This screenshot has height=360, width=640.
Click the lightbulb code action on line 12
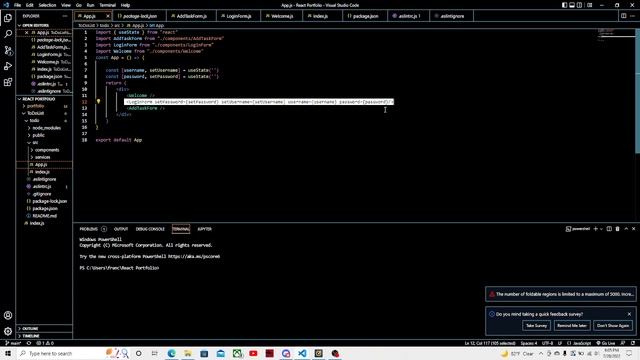pos(98,102)
